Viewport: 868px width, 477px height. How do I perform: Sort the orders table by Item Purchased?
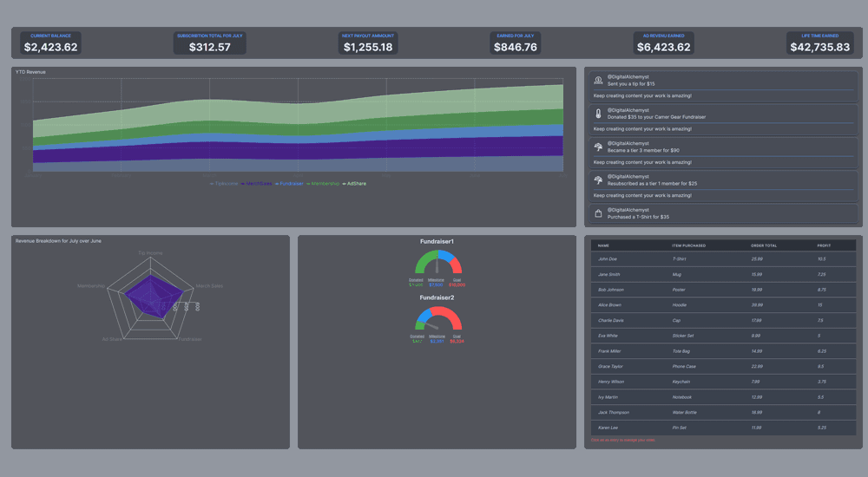click(688, 245)
